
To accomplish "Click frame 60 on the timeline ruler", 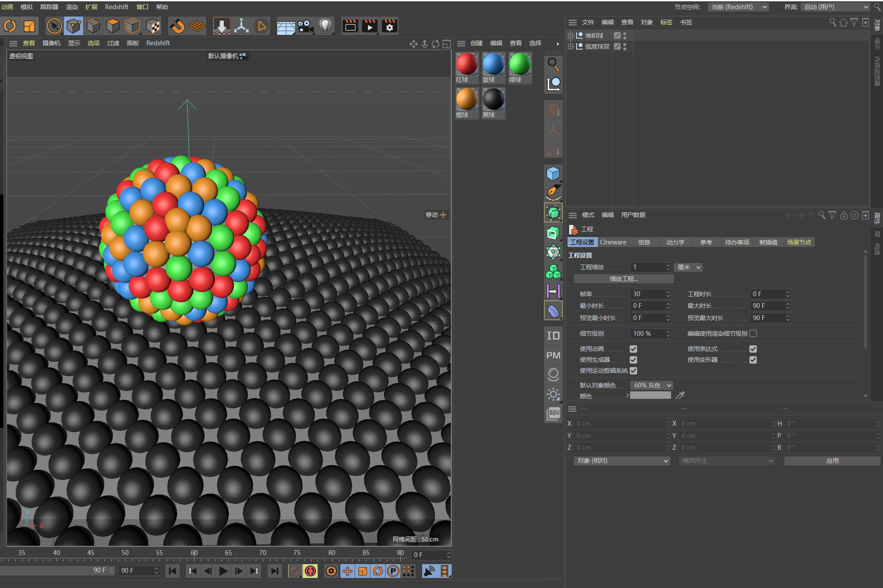I will (194, 553).
